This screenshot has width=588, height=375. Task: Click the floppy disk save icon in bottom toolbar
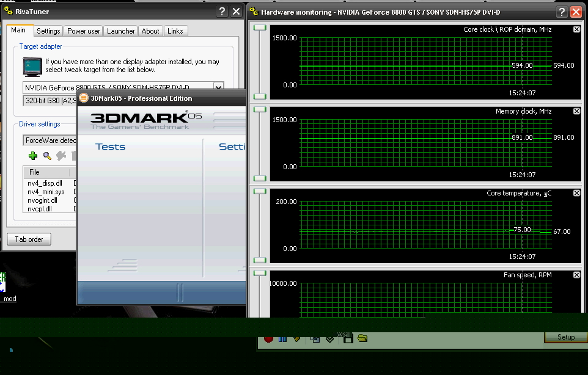tap(348, 339)
